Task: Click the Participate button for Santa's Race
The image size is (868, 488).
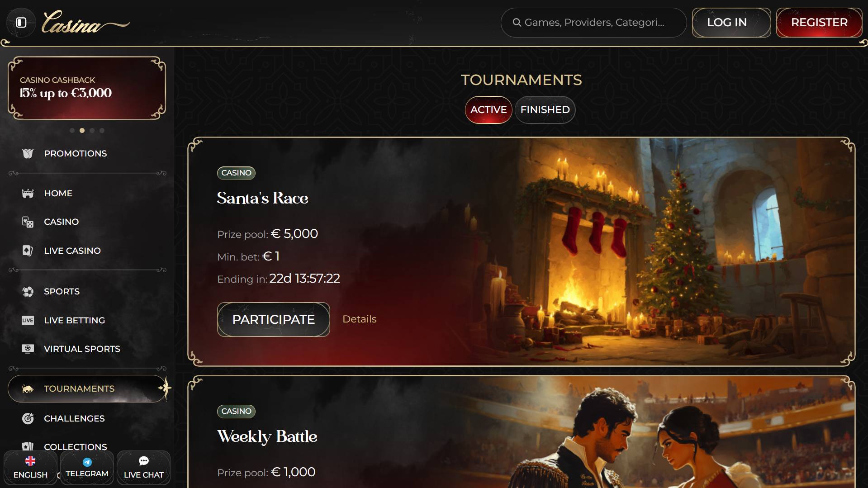Action: click(x=273, y=319)
